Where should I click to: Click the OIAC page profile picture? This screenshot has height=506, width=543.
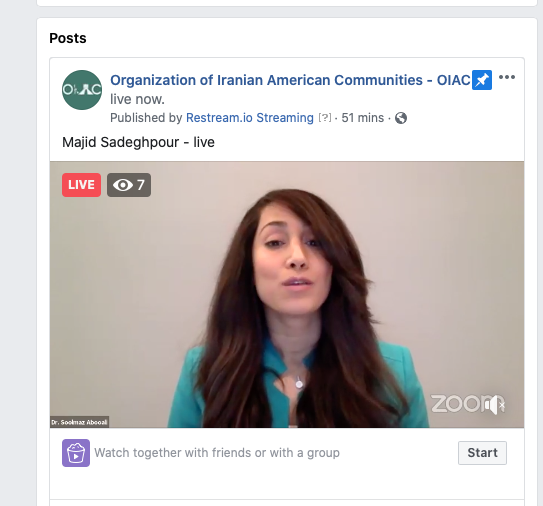click(82, 90)
